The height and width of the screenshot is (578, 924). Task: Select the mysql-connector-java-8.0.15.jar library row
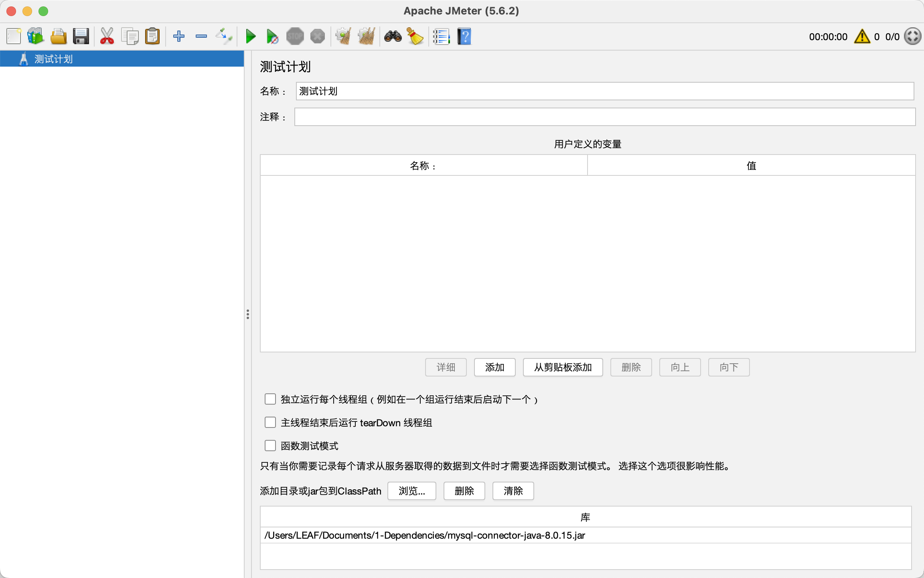coord(586,535)
